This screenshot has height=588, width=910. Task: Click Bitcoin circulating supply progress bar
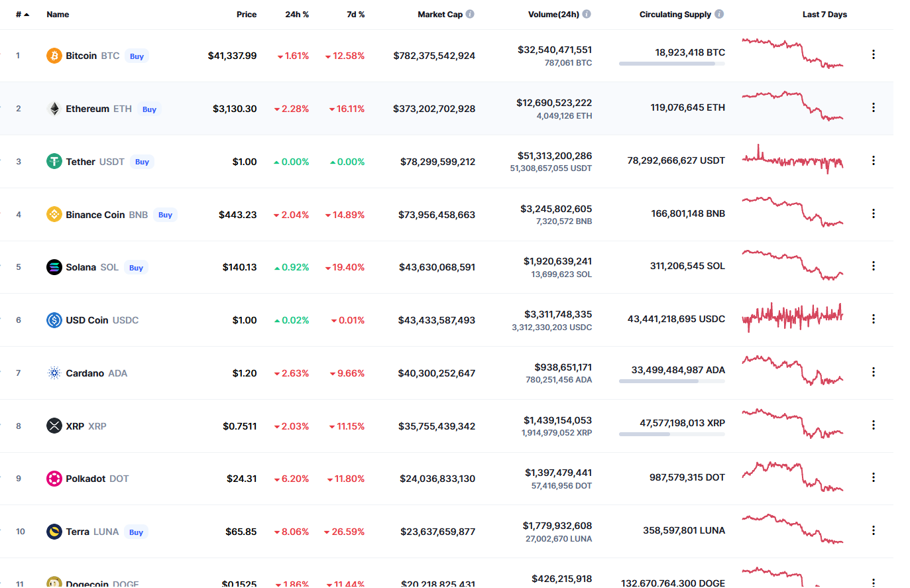click(x=672, y=64)
